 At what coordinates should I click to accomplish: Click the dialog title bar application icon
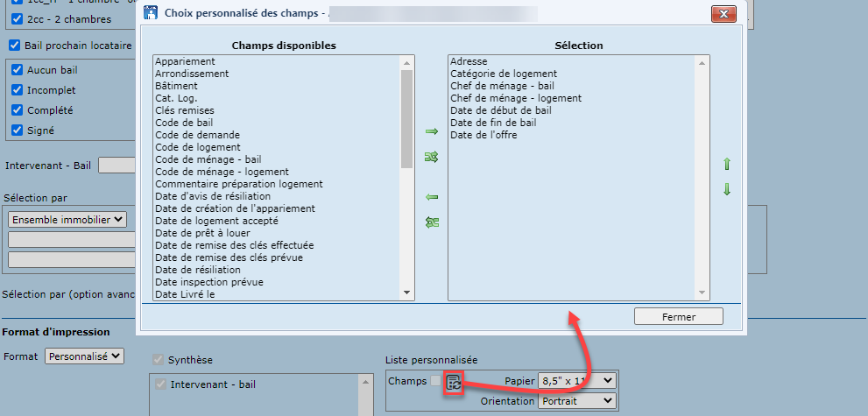(151, 14)
